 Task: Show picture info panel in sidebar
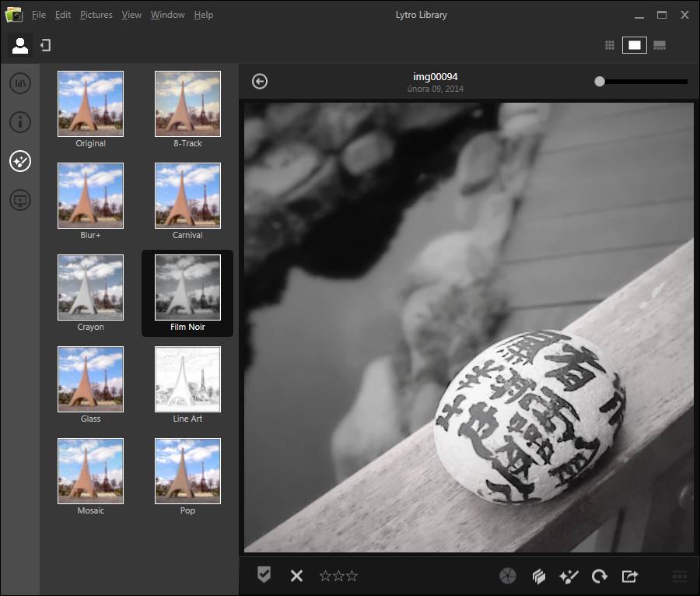(20, 121)
